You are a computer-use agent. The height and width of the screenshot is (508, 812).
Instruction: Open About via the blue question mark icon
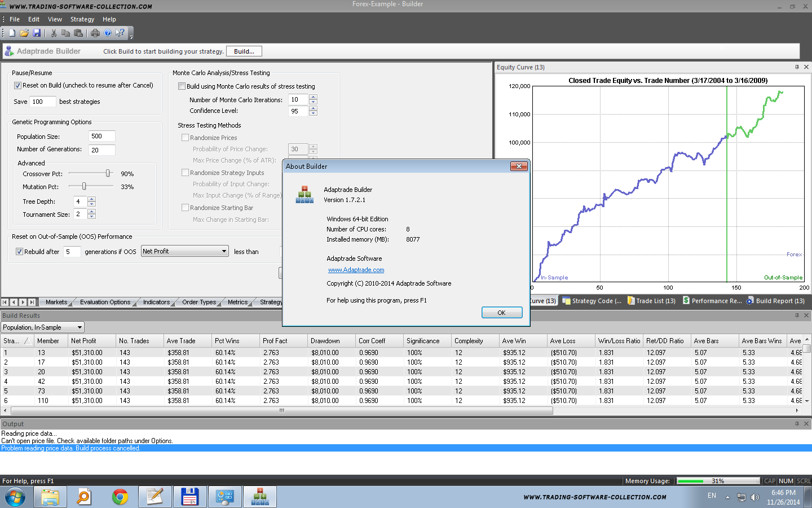point(108,33)
